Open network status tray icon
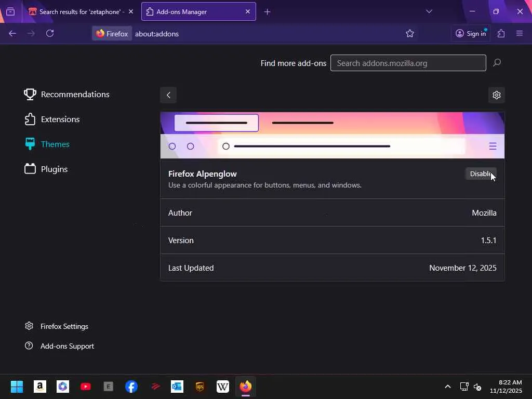The image size is (532, 399). click(x=464, y=387)
